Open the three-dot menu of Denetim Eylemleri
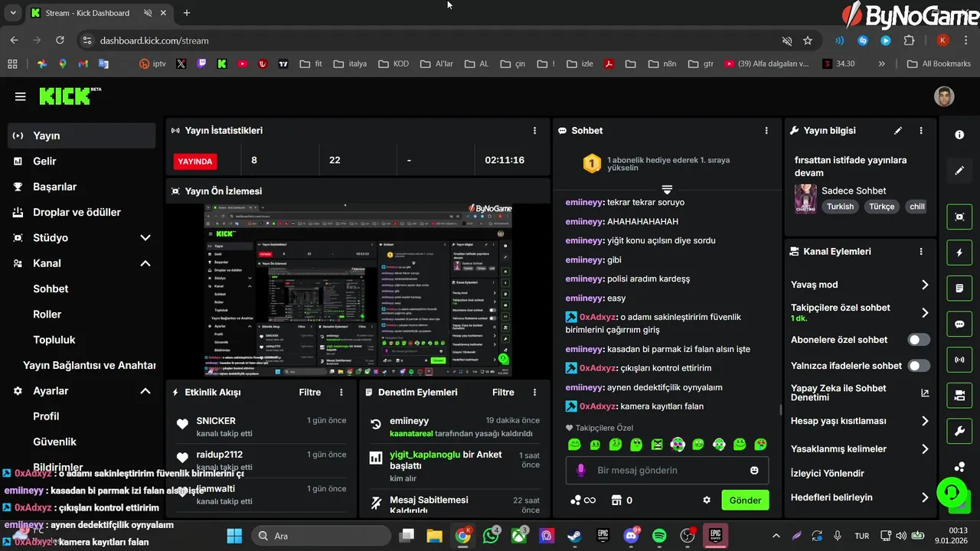This screenshot has width=980, height=551. point(534,393)
